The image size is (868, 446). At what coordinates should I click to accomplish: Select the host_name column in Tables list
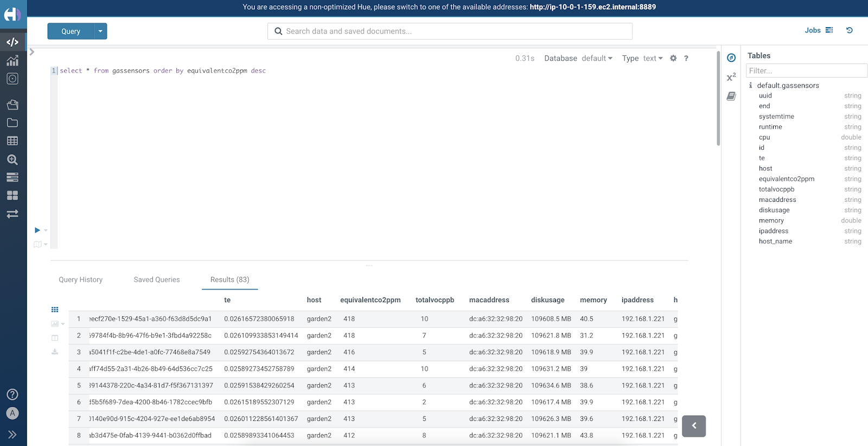[775, 241]
